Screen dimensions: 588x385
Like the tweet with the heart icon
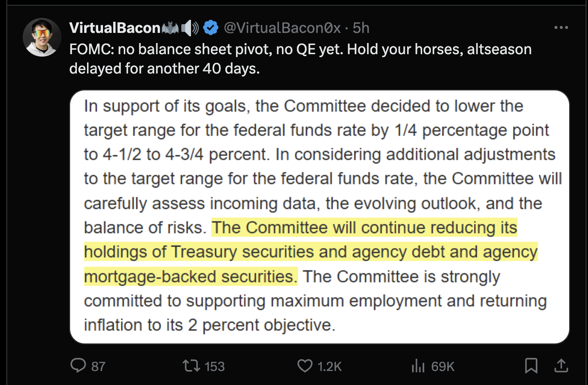click(305, 366)
